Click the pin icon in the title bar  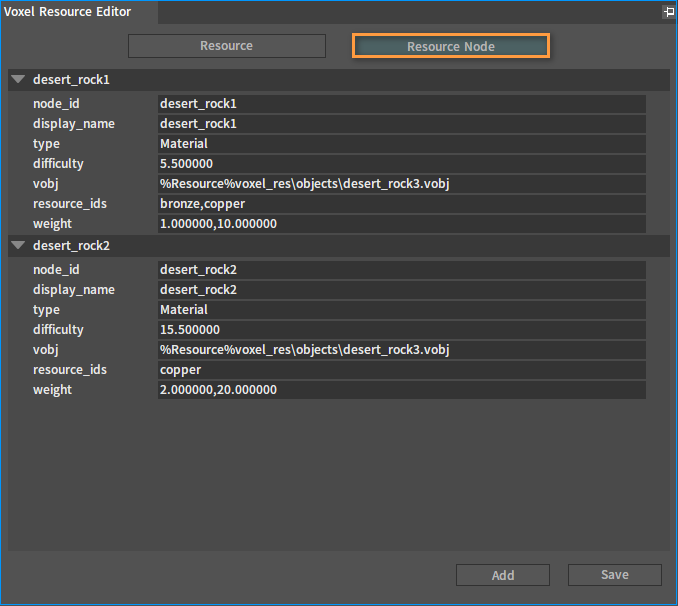(x=668, y=12)
